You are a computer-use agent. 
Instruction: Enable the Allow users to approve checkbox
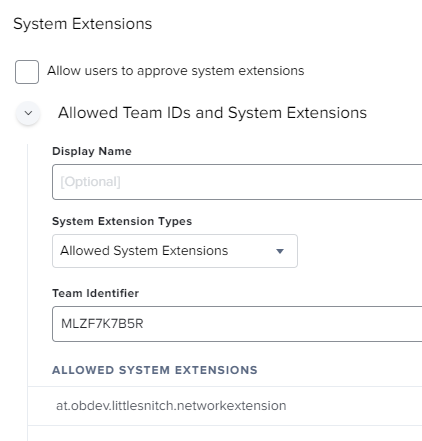pyautogui.click(x=27, y=72)
